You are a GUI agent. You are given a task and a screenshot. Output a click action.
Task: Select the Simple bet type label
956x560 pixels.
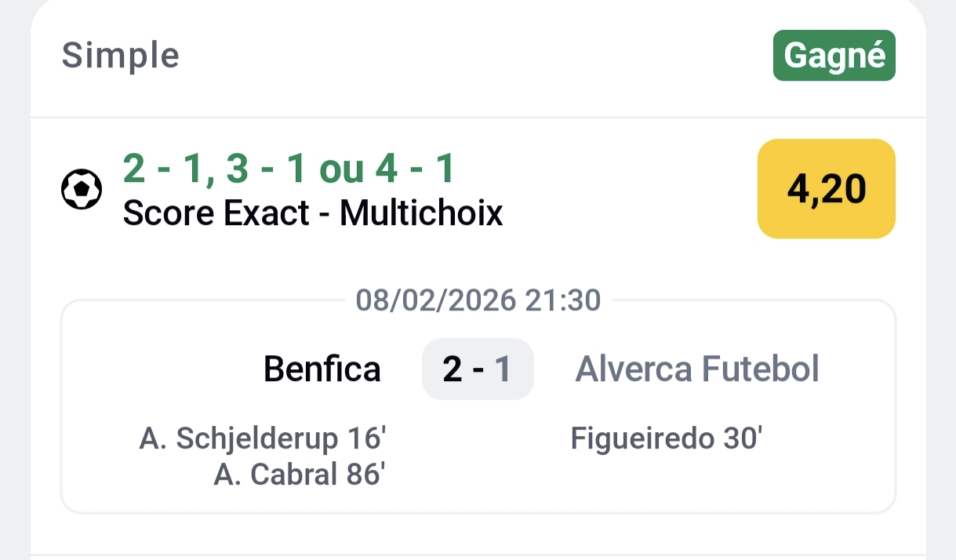[x=121, y=56]
